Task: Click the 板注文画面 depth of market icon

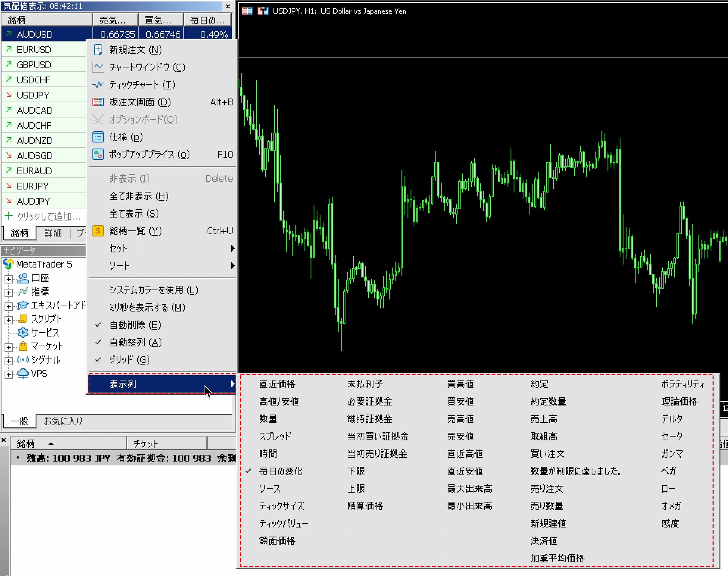Action: [x=98, y=102]
